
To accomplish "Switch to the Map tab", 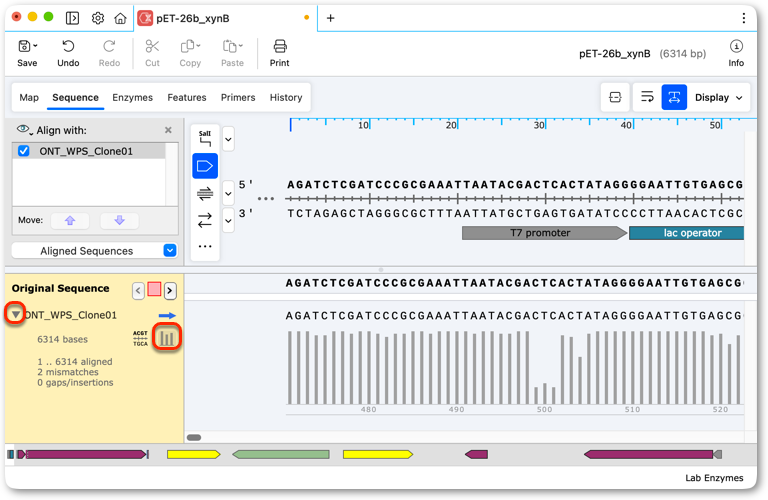I will click(x=29, y=97).
